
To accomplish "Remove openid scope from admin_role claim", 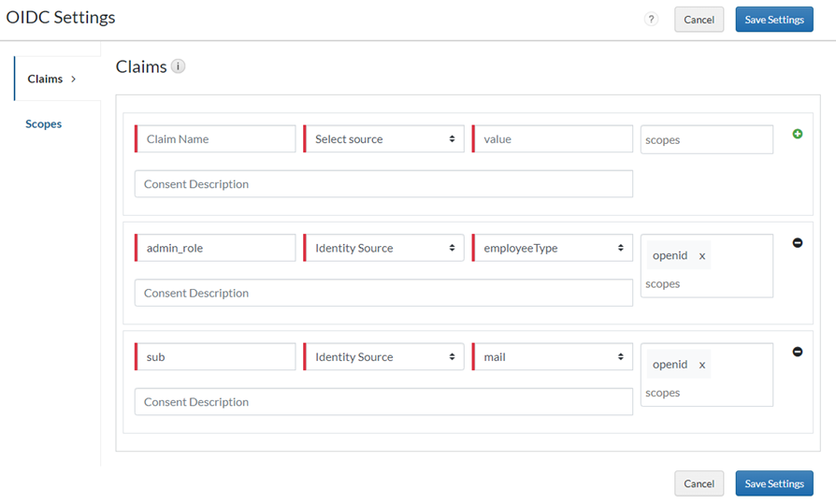I will click(702, 256).
